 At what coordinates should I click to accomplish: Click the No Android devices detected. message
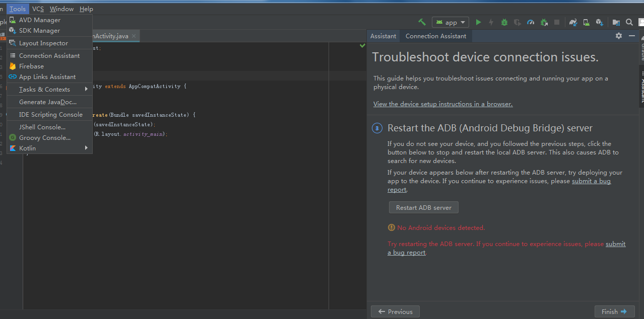point(441,228)
